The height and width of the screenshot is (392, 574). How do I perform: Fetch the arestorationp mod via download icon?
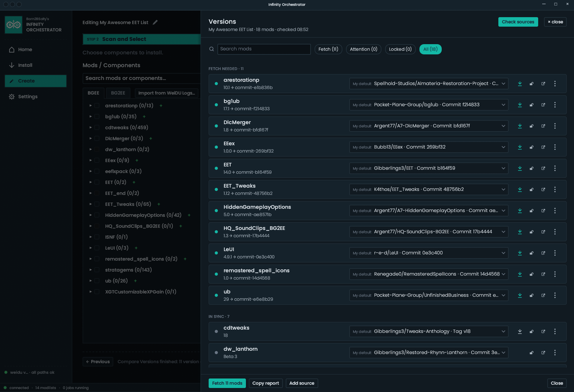520,84
